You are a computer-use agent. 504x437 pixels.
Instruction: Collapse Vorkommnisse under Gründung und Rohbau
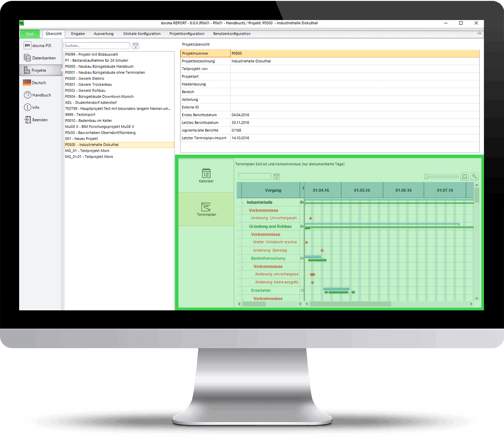243,235
